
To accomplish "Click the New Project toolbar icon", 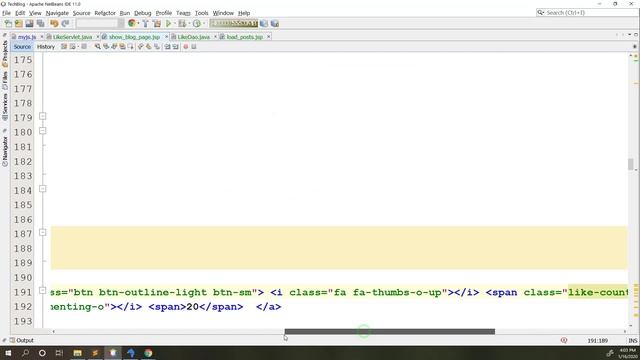I will [x=19, y=24].
